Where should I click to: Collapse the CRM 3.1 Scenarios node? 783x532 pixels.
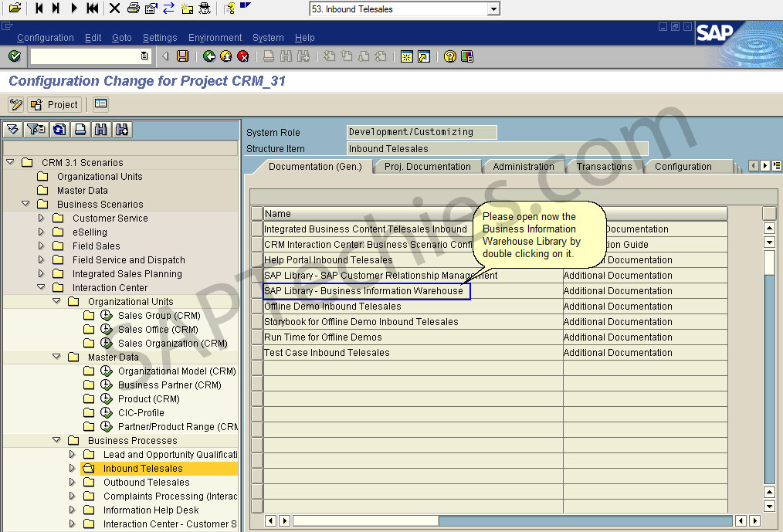click(x=10, y=162)
